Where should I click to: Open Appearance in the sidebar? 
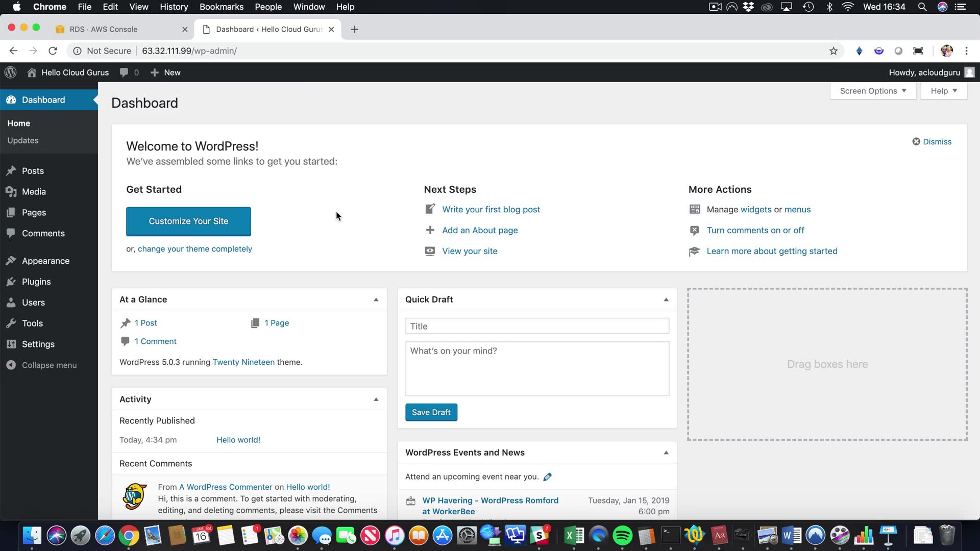[x=45, y=261]
